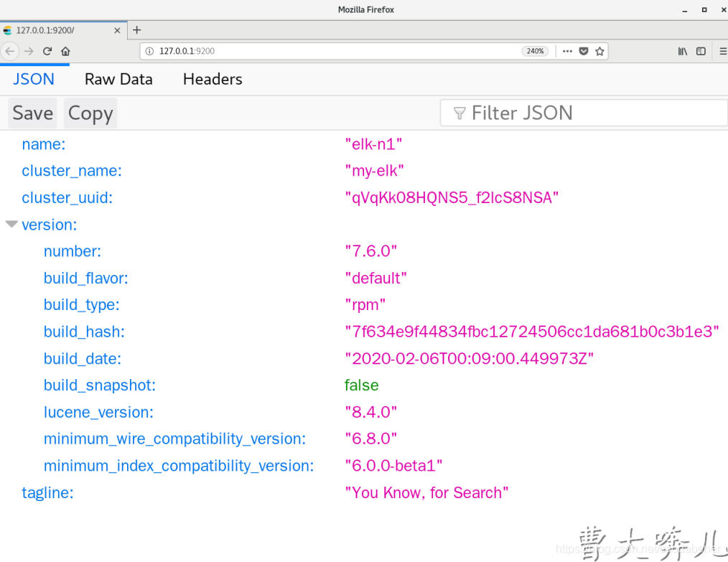Click the "default" build flavor value

click(x=375, y=278)
